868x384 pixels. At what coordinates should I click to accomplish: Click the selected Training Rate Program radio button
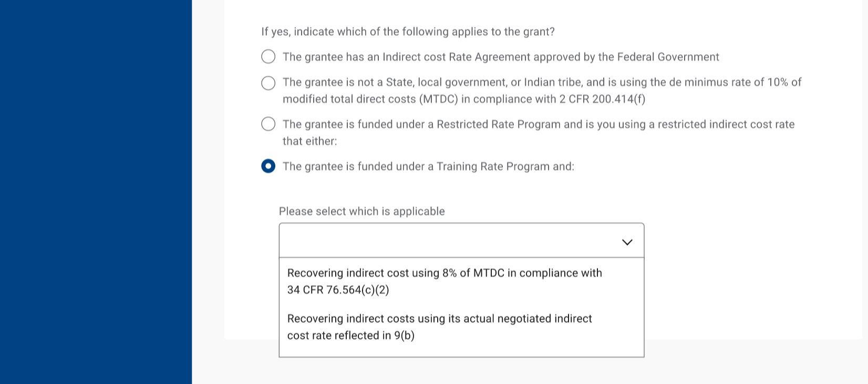point(268,166)
